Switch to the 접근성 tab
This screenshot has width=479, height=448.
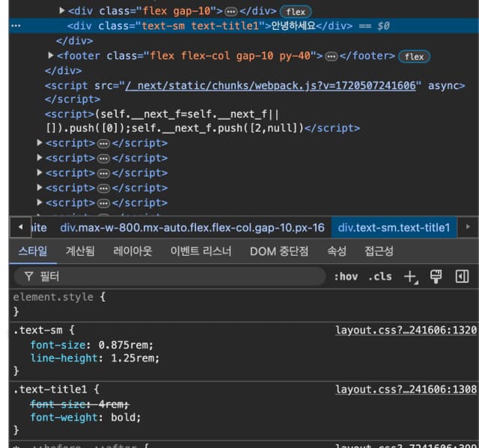coord(379,251)
